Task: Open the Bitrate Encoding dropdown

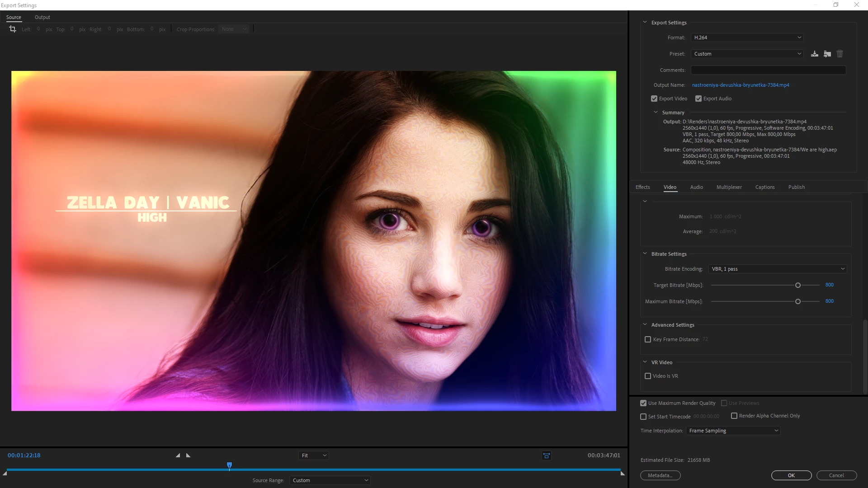Action: click(778, 269)
